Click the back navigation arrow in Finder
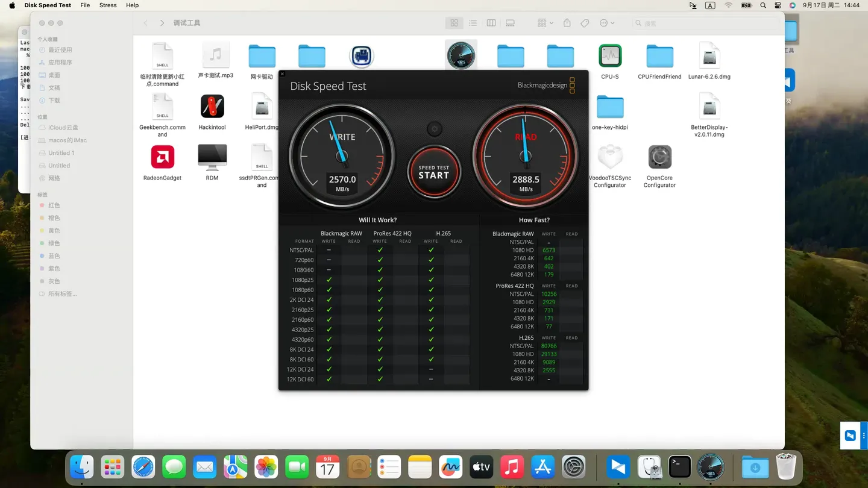868x488 pixels. click(x=145, y=22)
